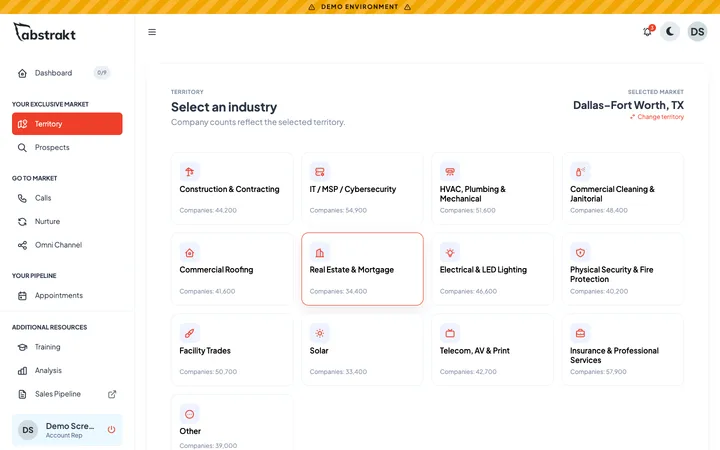Click the Appointments calendar icon
720x450 pixels.
pos(22,296)
